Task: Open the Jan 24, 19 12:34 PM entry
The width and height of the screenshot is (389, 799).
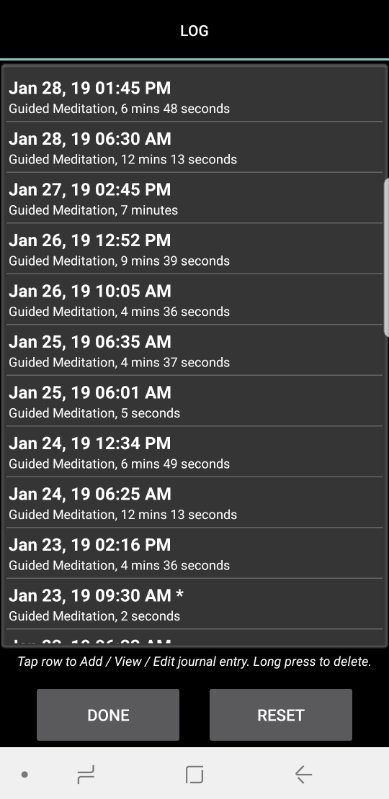Action: (x=194, y=451)
